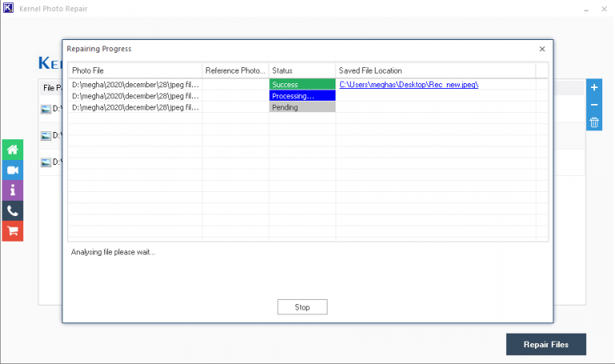Open the Home icon in left sidebar
Image resolution: width=615 pixels, height=364 pixels.
12,150
